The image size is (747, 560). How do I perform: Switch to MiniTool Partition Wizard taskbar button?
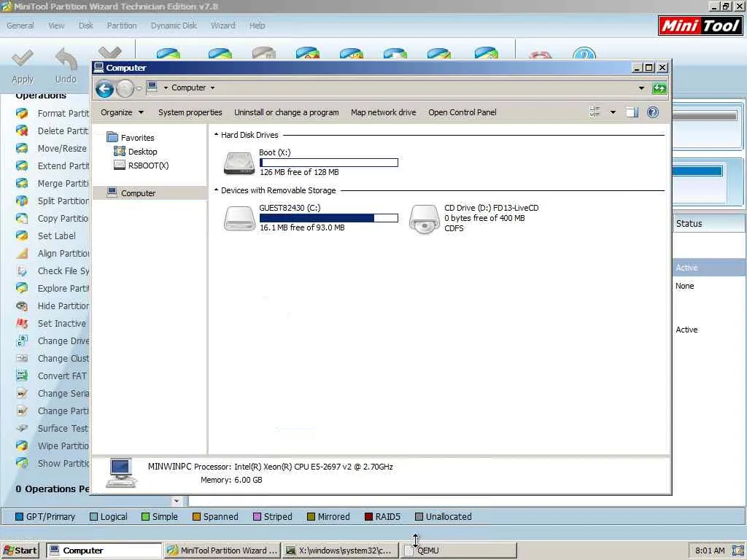point(222,551)
